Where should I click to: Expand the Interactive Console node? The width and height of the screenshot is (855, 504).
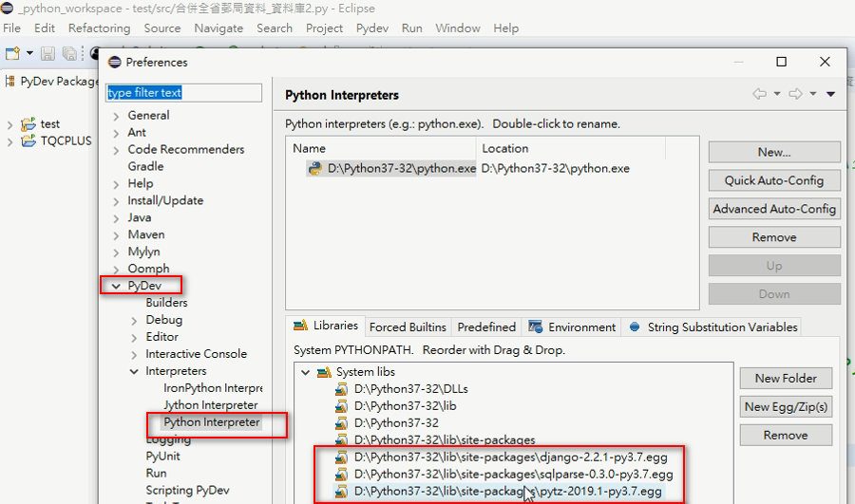click(134, 354)
